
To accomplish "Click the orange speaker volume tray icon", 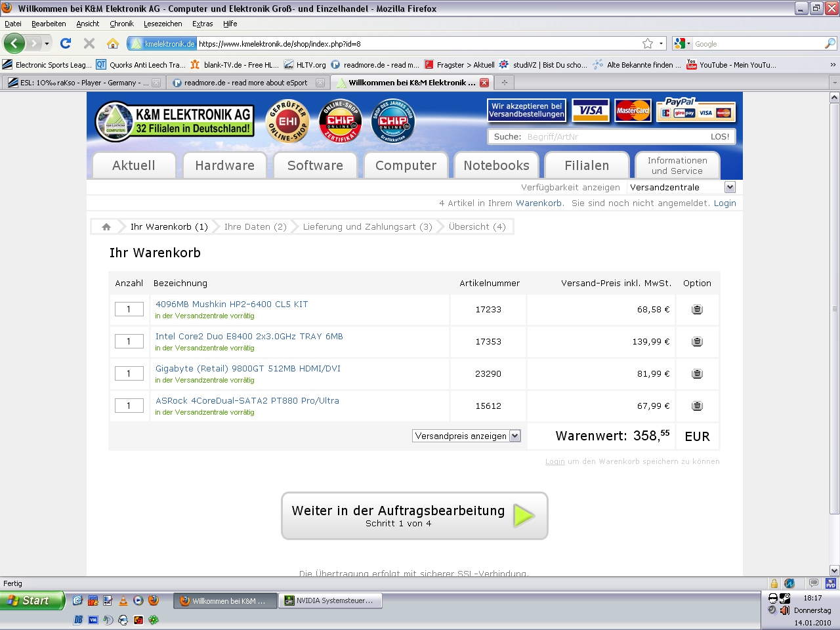I will tap(784, 610).
